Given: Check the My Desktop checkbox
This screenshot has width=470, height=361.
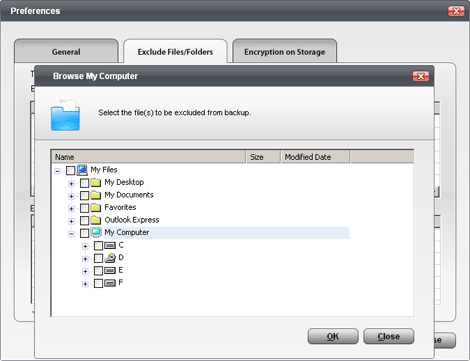Looking at the screenshot, I should click(84, 183).
